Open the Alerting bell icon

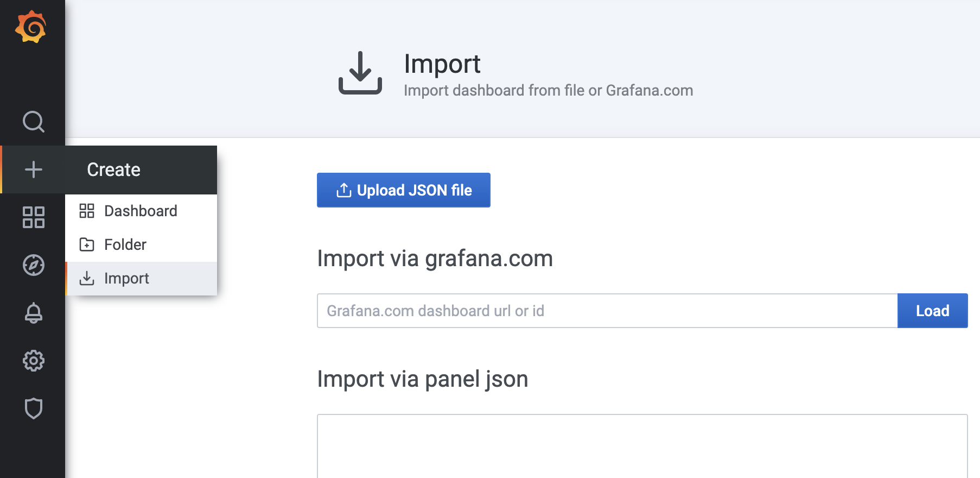click(33, 313)
